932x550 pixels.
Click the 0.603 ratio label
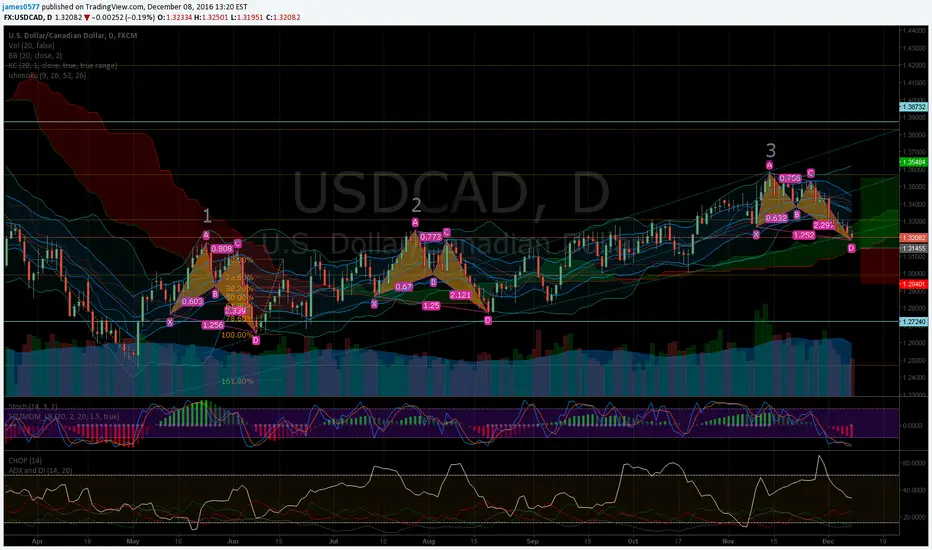click(193, 301)
